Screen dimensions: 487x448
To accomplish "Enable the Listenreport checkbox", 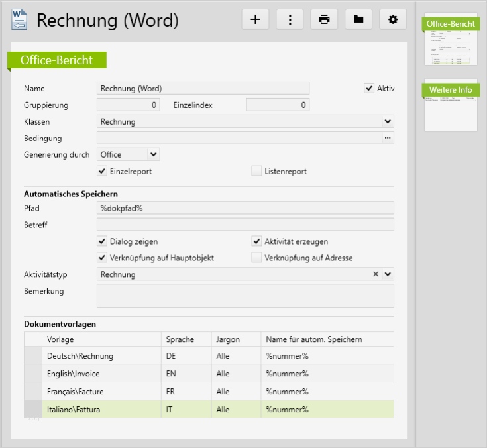I will click(256, 171).
